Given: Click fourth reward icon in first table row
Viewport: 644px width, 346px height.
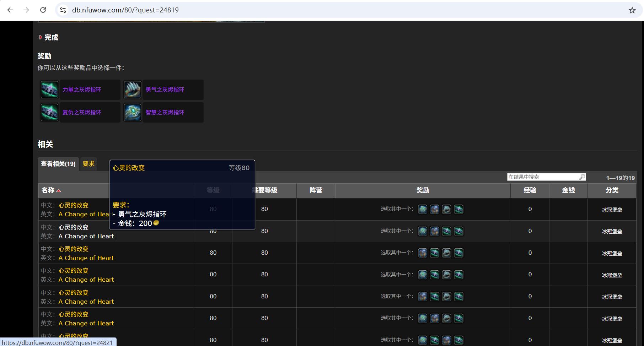Looking at the screenshot, I should (x=459, y=209).
